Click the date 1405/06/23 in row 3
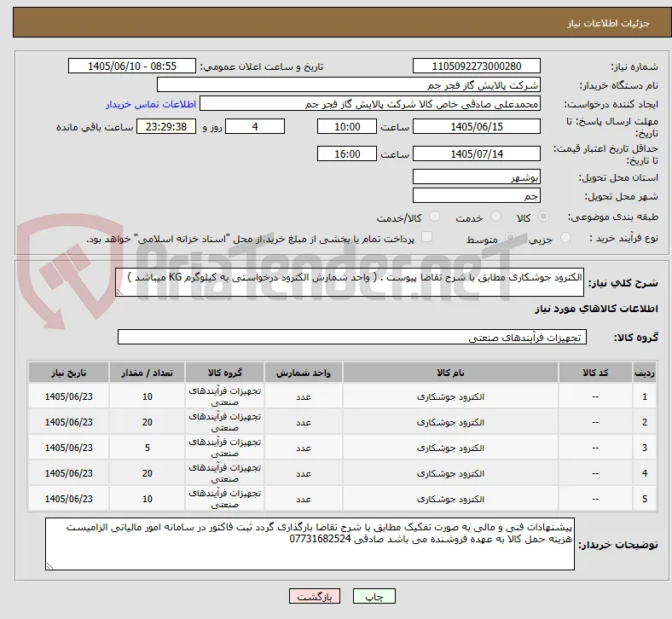 point(68,448)
